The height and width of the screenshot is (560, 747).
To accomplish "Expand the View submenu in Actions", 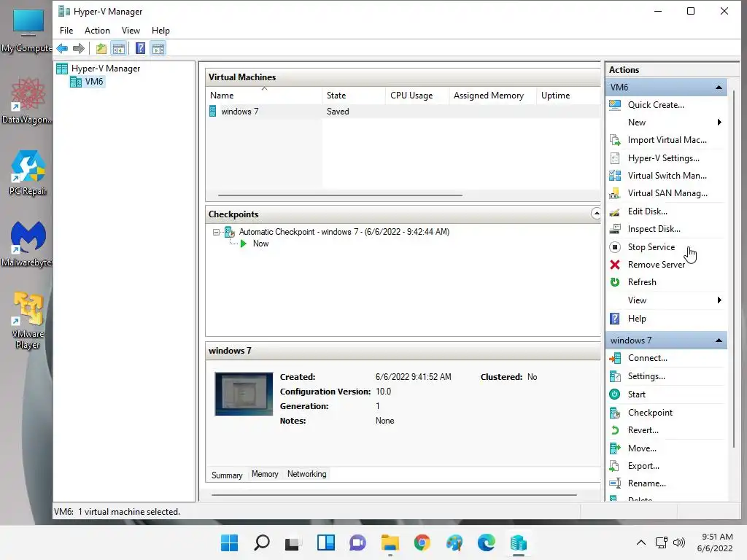I will 666,300.
